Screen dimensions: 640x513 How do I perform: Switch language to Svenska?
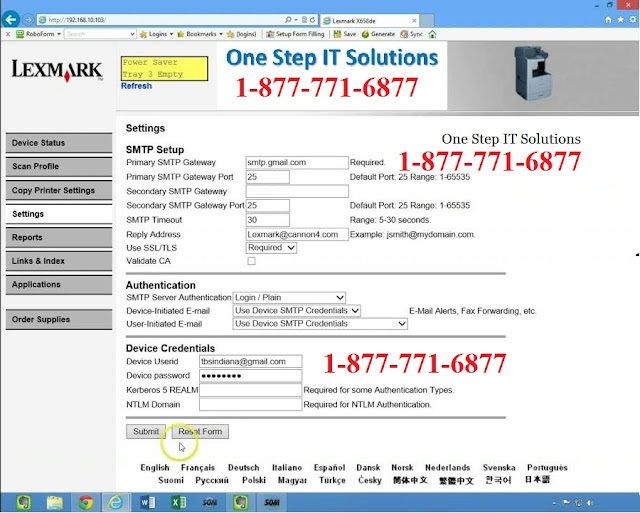(x=499, y=468)
